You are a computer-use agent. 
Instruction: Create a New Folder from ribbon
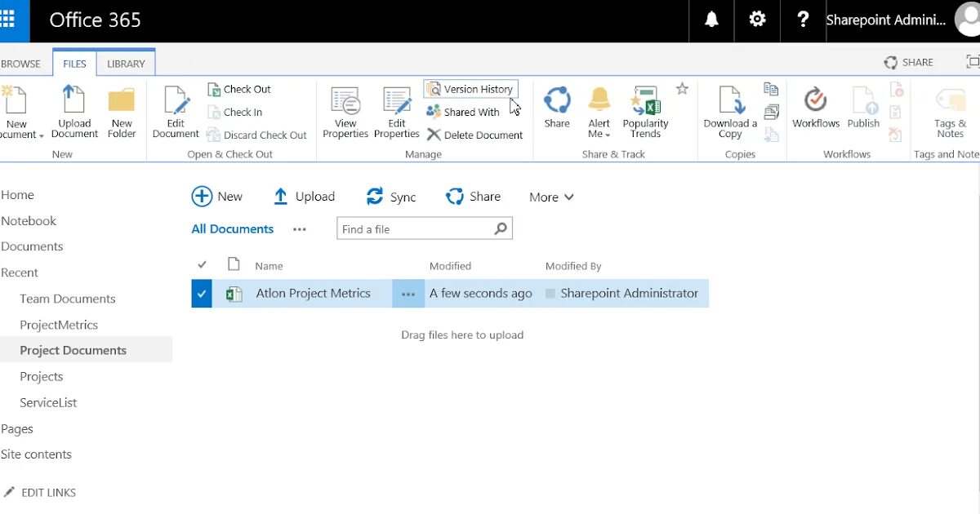(x=122, y=113)
